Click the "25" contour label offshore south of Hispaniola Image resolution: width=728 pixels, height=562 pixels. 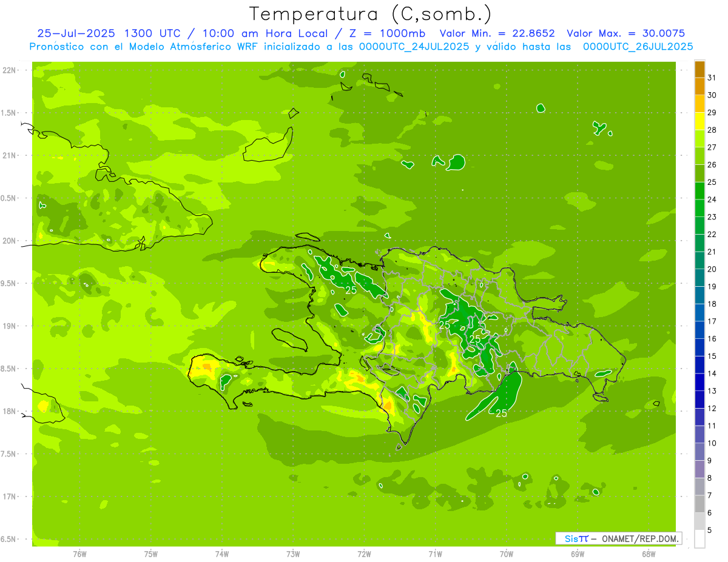tap(501, 413)
